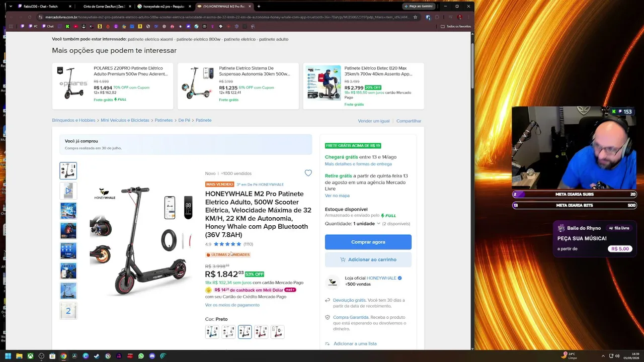
Task: Open File Explorer from the taskbar
Action: (19, 356)
